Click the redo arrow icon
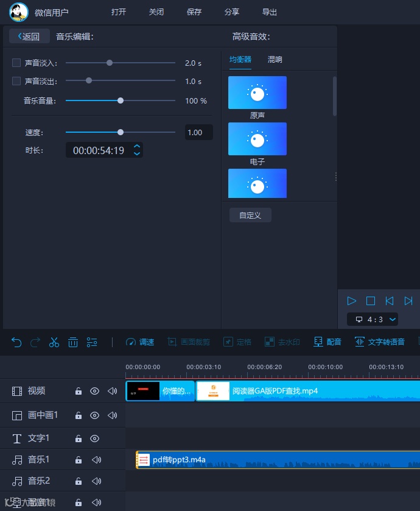420x511 pixels. click(35, 342)
